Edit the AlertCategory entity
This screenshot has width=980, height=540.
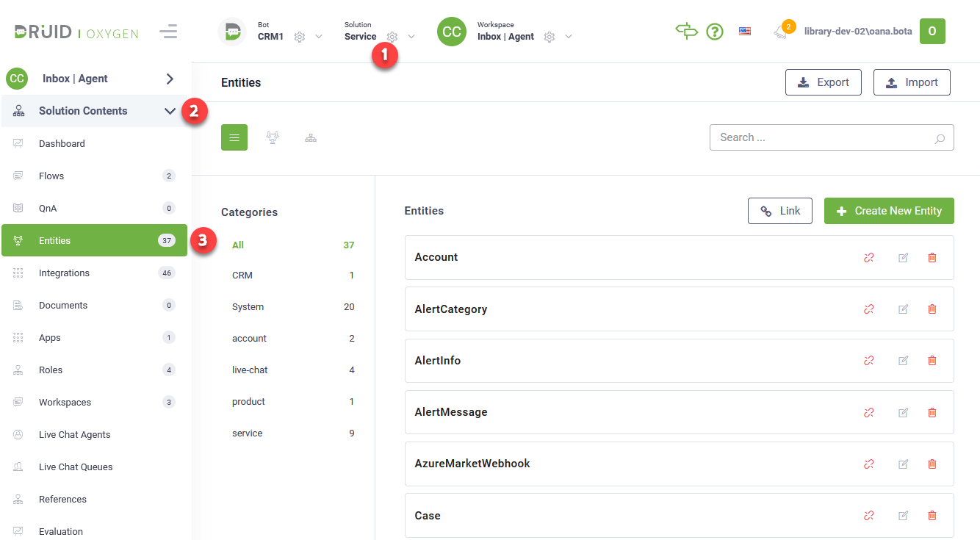tap(904, 309)
